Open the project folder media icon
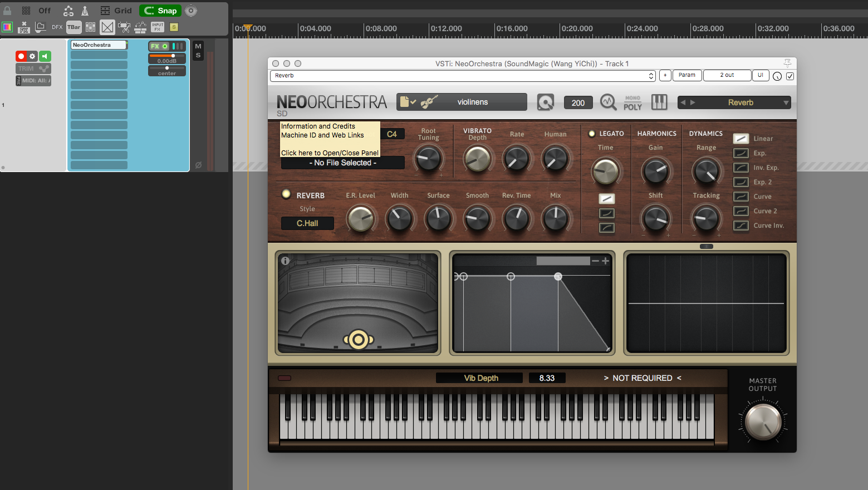Image resolution: width=868 pixels, height=490 pixels. [x=40, y=27]
